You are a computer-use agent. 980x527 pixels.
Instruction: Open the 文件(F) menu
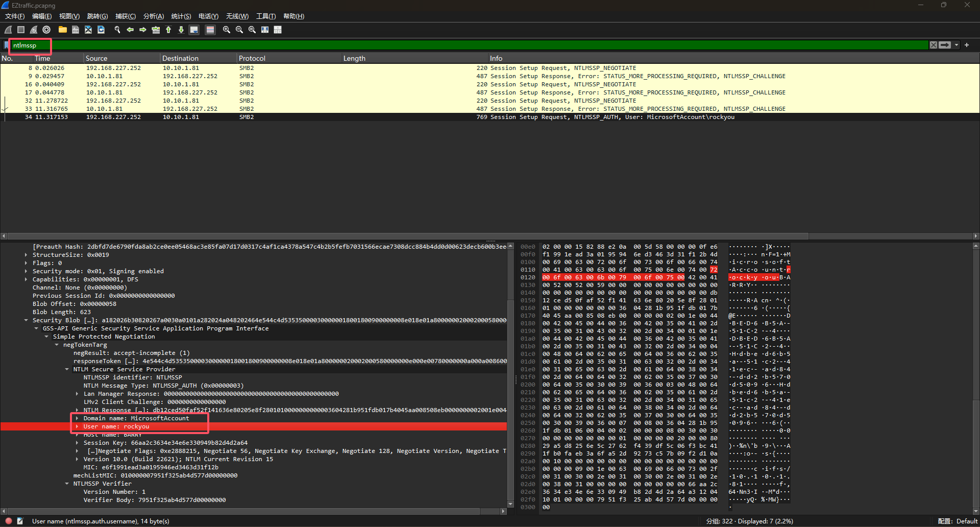point(15,16)
